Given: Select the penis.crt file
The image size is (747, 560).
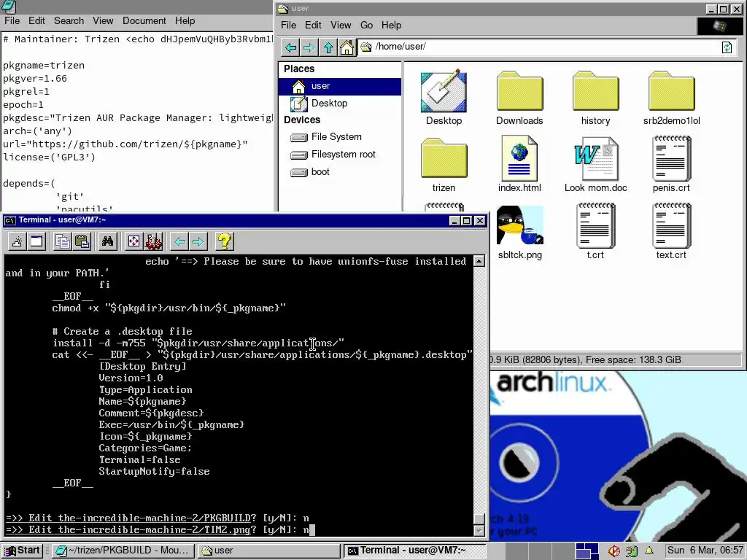Looking at the screenshot, I should tap(671, 164).
